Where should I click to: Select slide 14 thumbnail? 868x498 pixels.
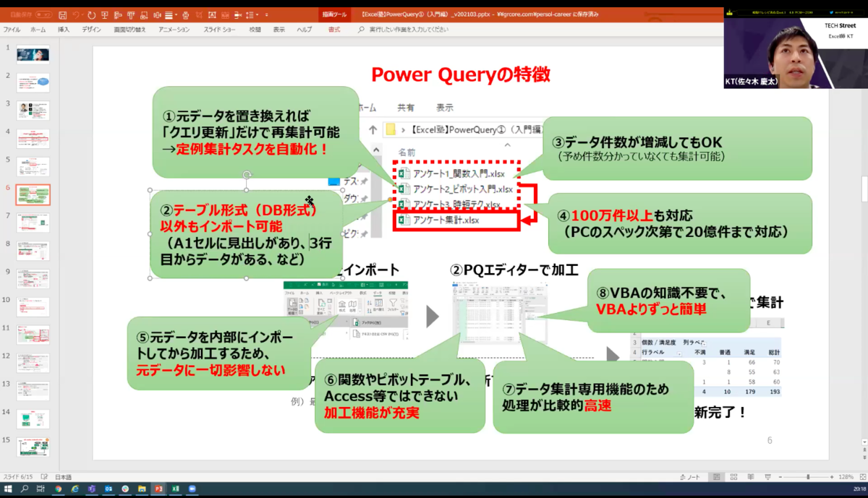pos(33,419)
